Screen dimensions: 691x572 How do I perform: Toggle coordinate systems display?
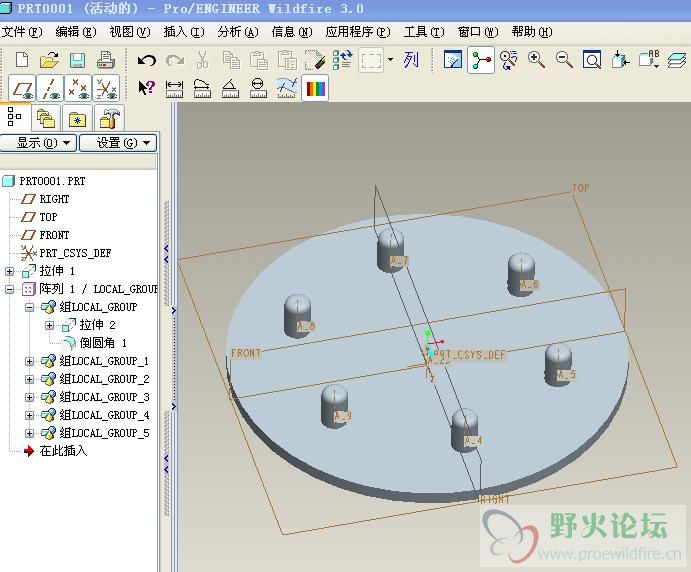(x=106, y=89)
